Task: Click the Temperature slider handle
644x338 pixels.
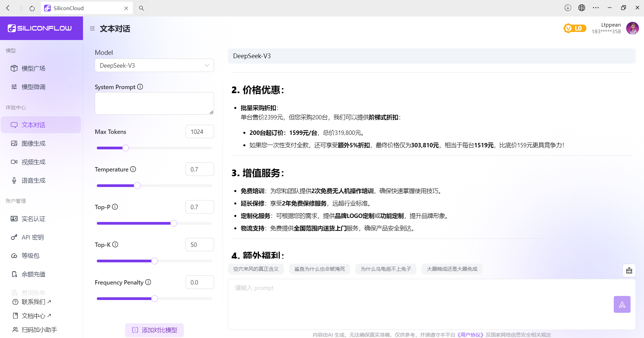Action: click(x=137, y=186)
